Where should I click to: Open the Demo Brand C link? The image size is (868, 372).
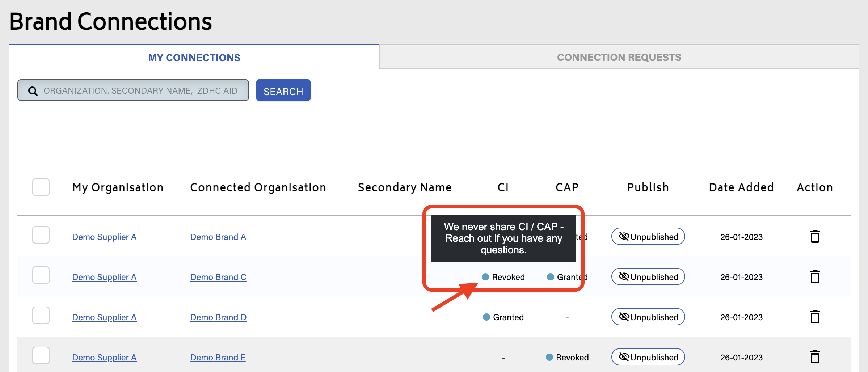point(218,277)
